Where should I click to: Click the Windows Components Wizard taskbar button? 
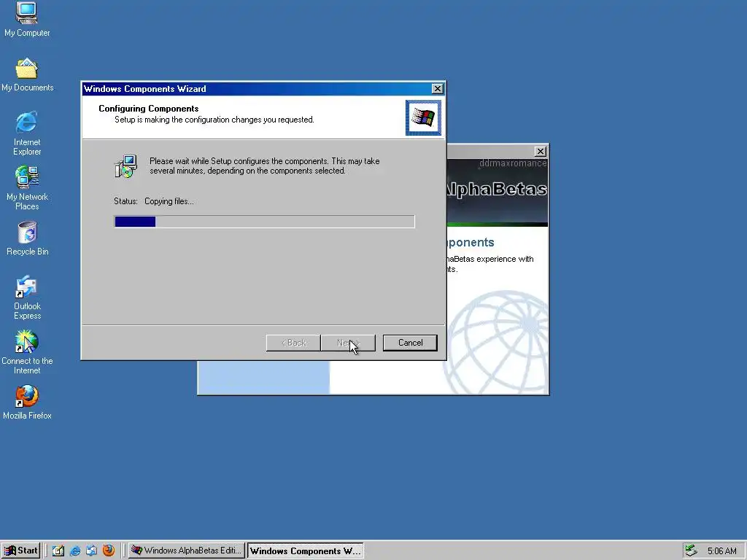(306, 551)
